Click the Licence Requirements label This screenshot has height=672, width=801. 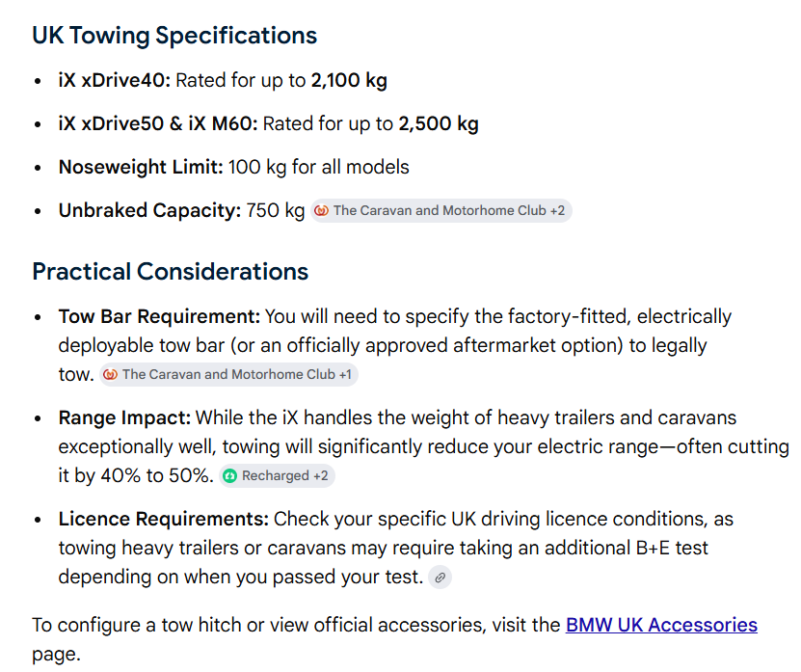pos(164,520)
